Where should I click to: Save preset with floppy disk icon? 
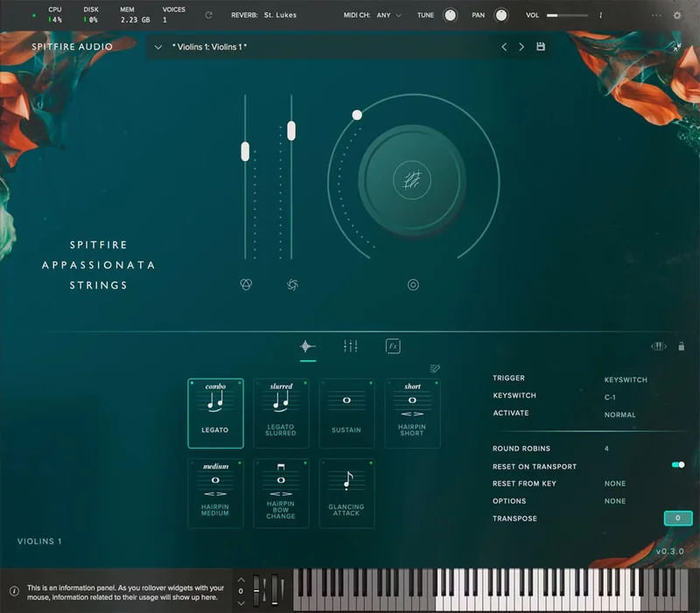tap(540, 46)
